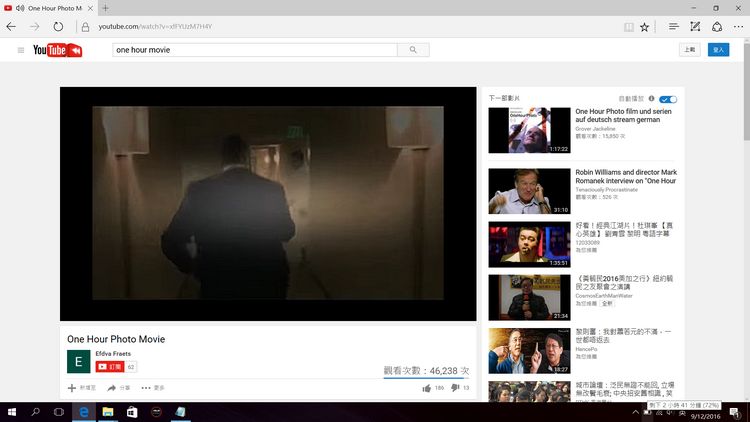Screen dimensions: 750x422
Task: Open the 18:27 two men thumbnail
Action: [529, 351]
